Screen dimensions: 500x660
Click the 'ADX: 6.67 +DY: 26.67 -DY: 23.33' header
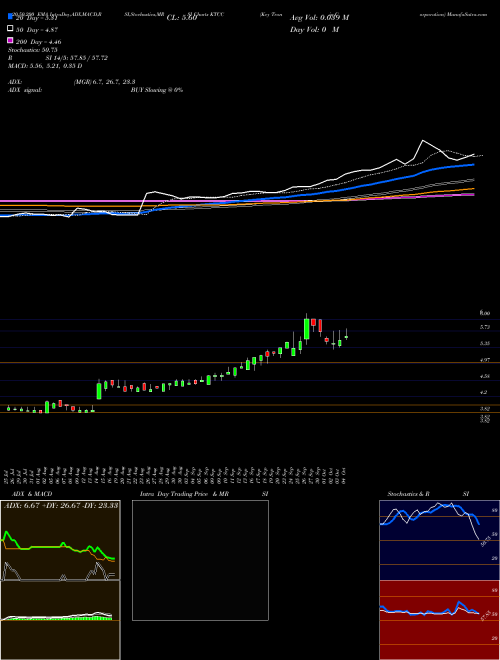point(61,505)
